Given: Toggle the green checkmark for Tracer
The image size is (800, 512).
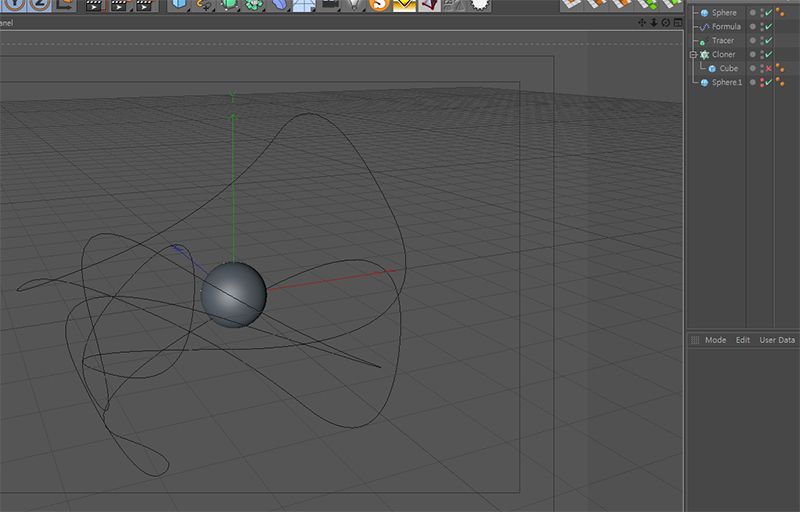Looking at the screenshot, I should [768, 41].
